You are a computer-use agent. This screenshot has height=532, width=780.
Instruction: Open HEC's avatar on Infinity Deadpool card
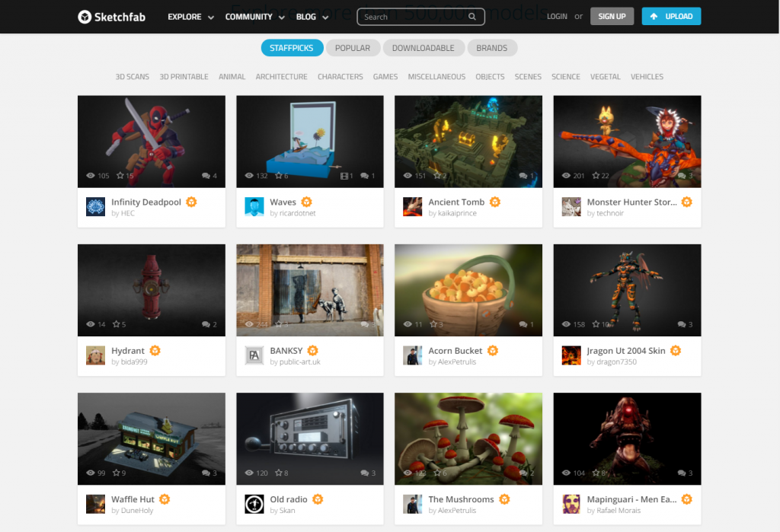click(x=95, y=207)
